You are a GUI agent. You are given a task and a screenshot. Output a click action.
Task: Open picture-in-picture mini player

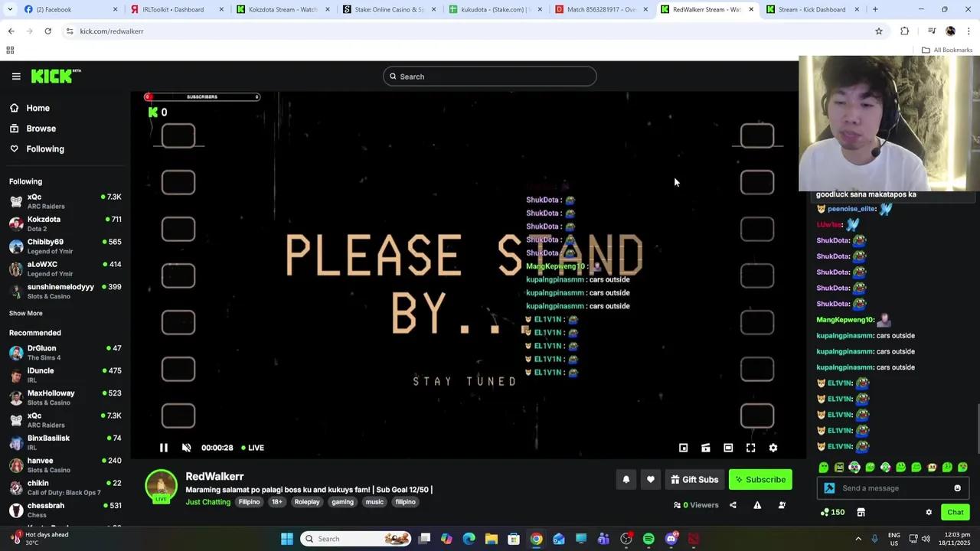pyautogui.click(x=683, y=448)
